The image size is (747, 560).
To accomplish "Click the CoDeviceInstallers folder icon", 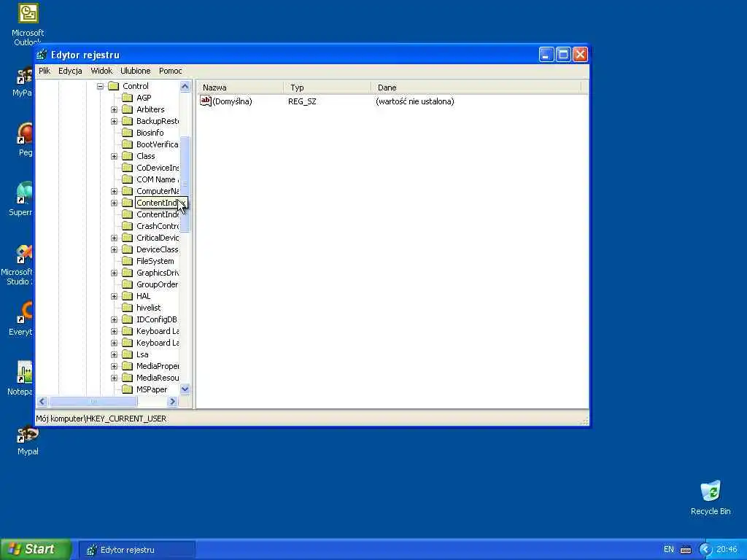I will (x=127, y=168).
